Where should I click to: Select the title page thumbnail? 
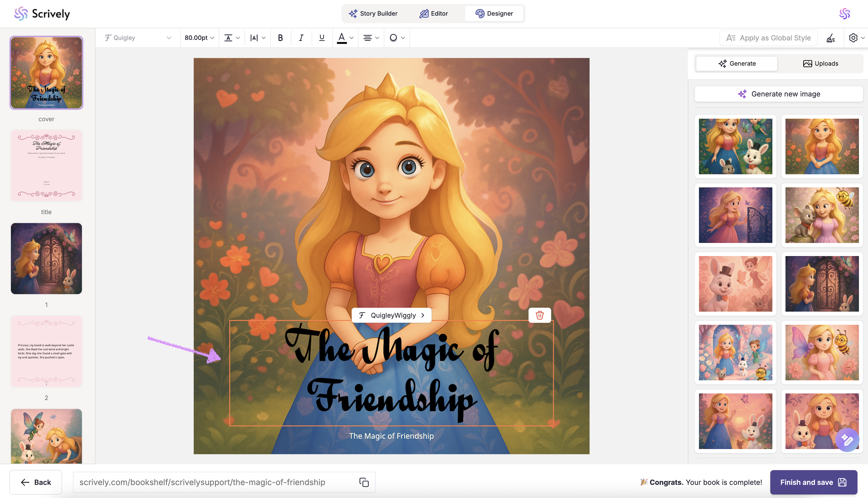pos(46,165)
